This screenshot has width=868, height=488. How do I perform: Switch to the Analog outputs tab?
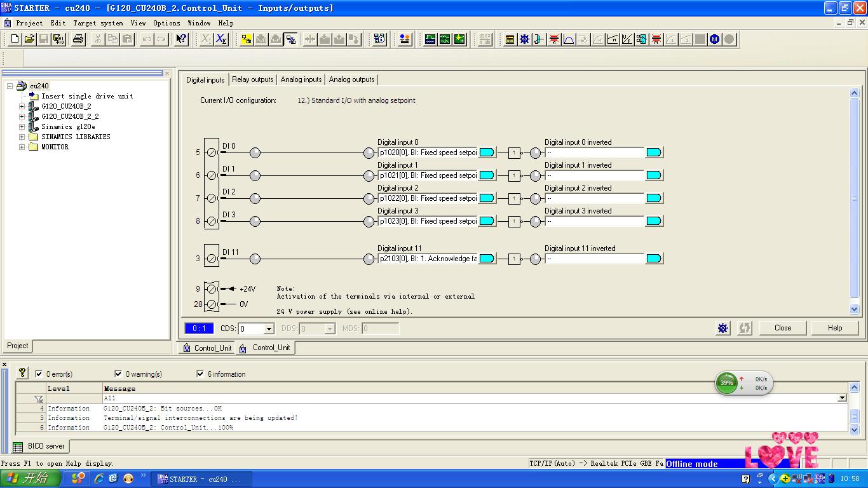pos(351,79)
